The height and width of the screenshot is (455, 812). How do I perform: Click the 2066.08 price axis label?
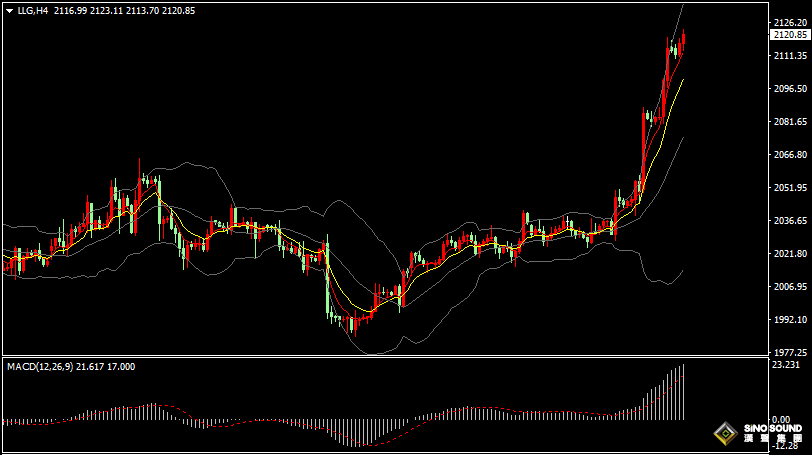click(790, 155)
